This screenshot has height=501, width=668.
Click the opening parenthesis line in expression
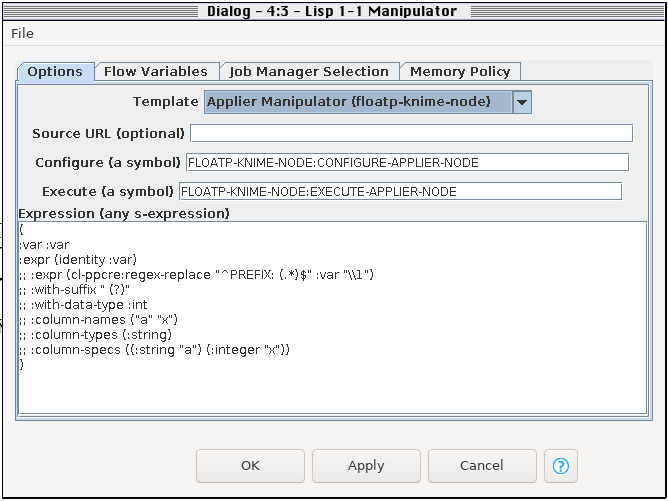point(22,230)
